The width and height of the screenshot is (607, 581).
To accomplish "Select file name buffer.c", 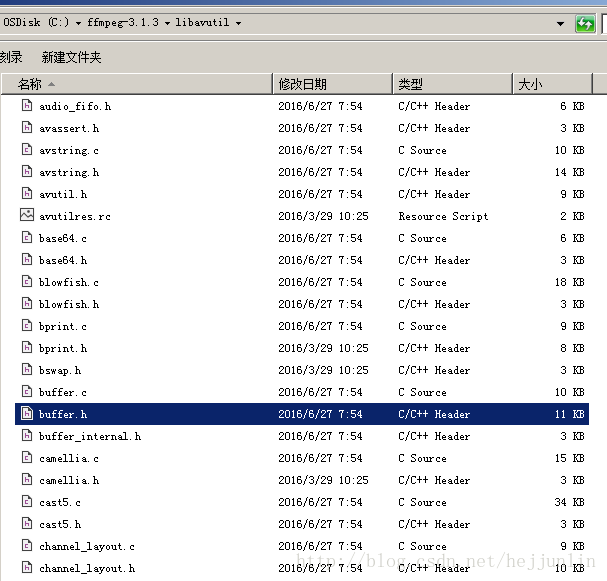I will click(x=63, y=392).
